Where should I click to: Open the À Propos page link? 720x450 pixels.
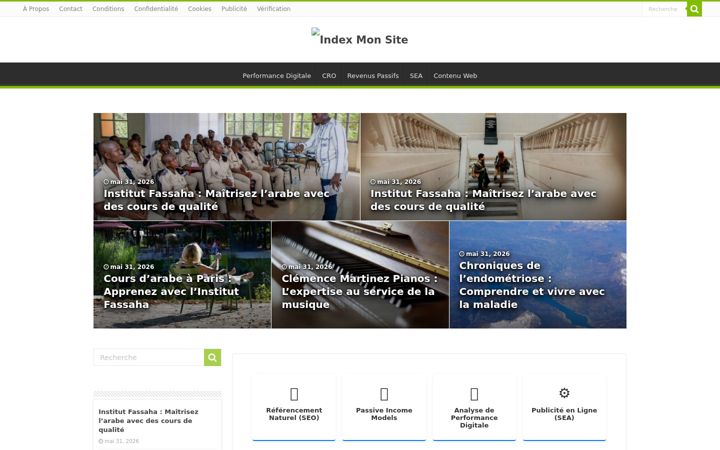(36, 9)
